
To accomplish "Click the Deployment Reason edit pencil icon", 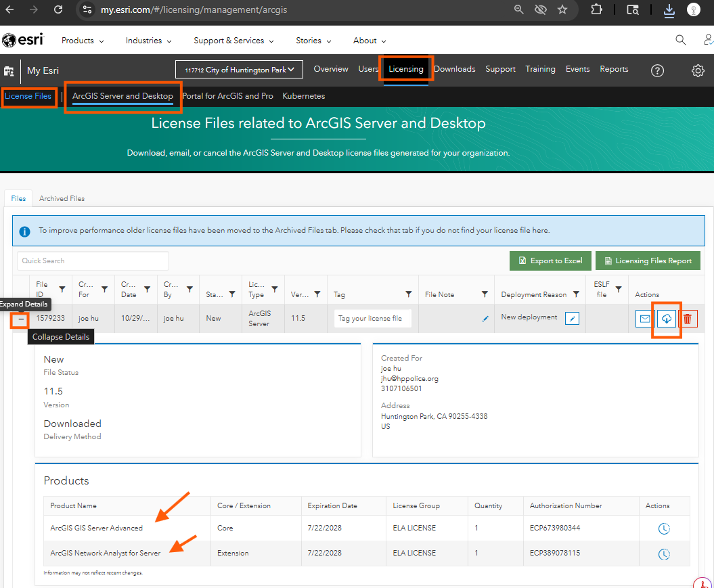I will point(572,318).
